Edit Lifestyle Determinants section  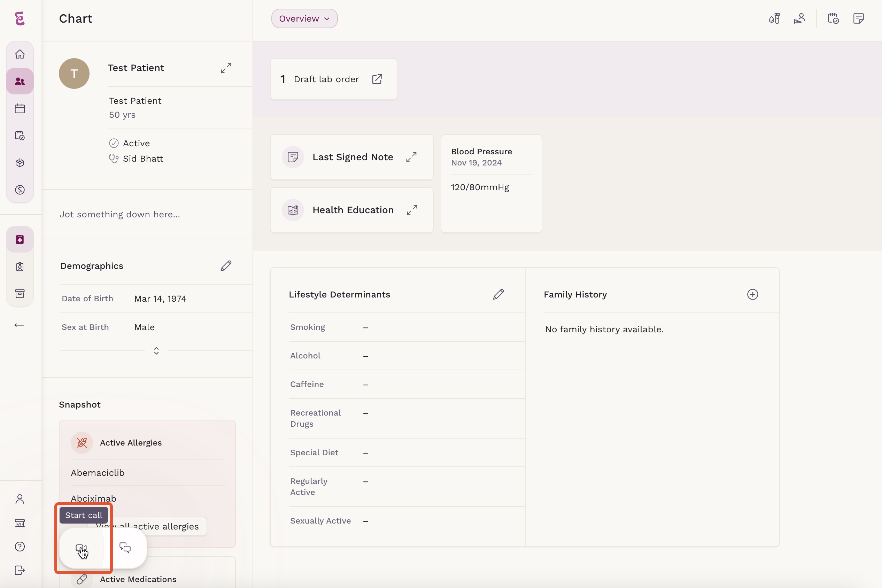[x=498, y=294]
